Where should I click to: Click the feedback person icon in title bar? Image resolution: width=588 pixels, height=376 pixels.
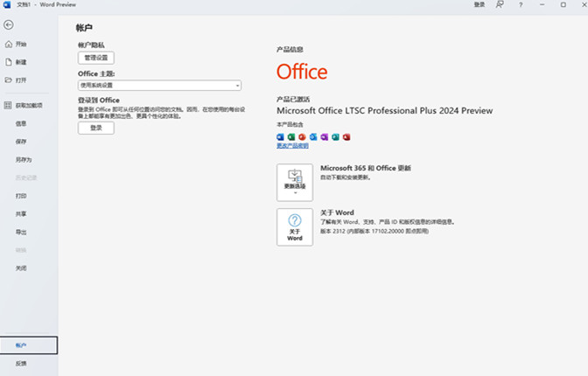click(500, 4)
